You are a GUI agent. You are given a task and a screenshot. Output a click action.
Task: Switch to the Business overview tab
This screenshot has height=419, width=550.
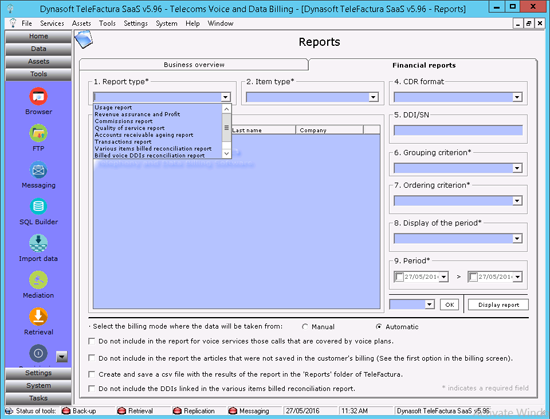194,65
